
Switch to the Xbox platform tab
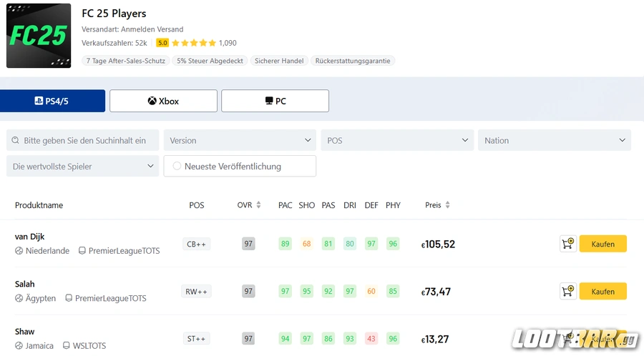(x=163, y=101)
